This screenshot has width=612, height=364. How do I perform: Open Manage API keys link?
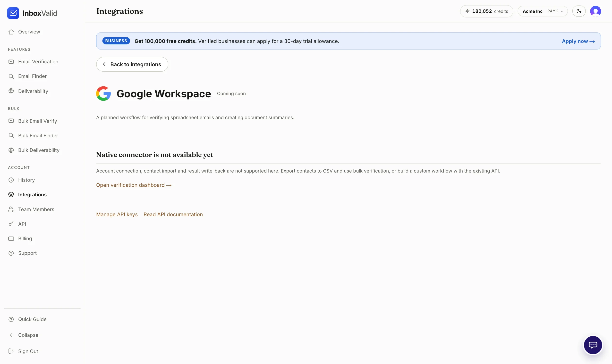tap(117, 215)
